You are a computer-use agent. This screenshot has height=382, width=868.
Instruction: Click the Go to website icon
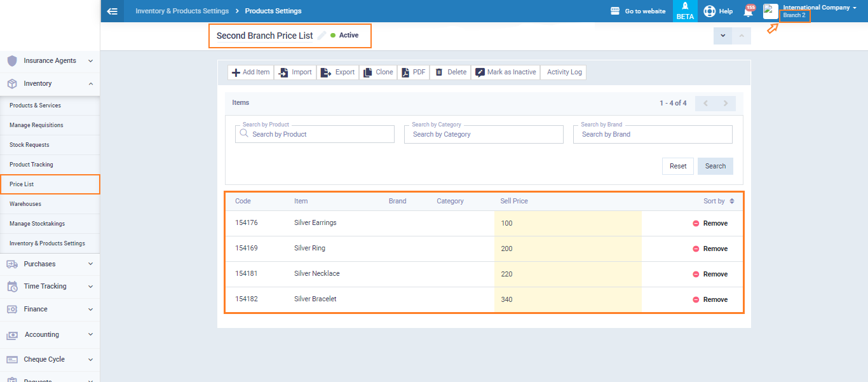point(614,11)
